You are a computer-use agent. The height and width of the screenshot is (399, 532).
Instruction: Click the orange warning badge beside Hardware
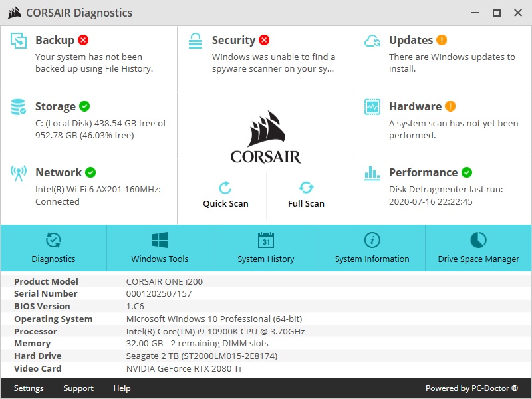pyautogui.click(x=450, y=106)
